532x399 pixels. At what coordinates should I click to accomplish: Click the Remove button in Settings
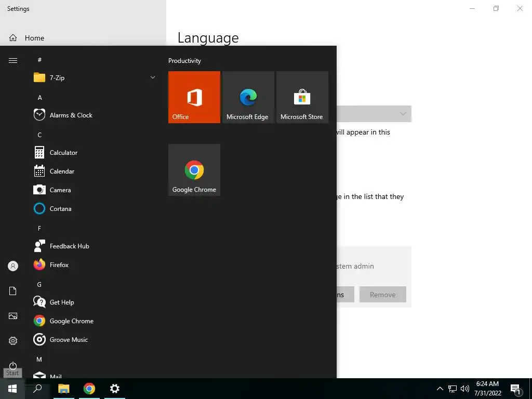(383, 295)
